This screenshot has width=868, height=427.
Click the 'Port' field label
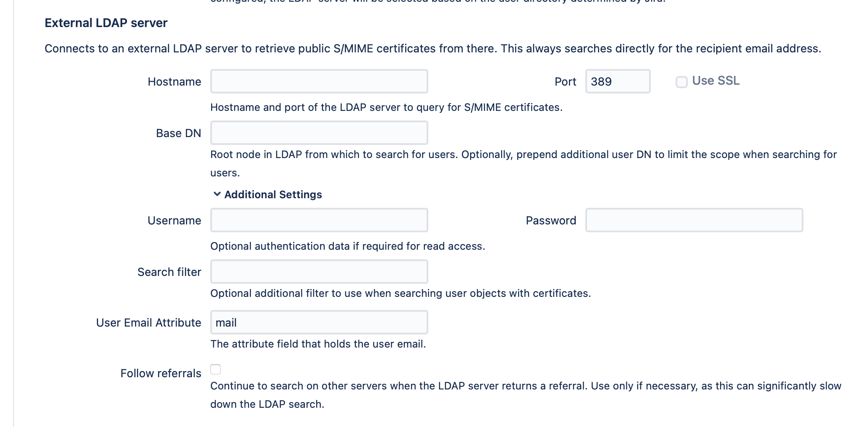(x=565, y=82)
